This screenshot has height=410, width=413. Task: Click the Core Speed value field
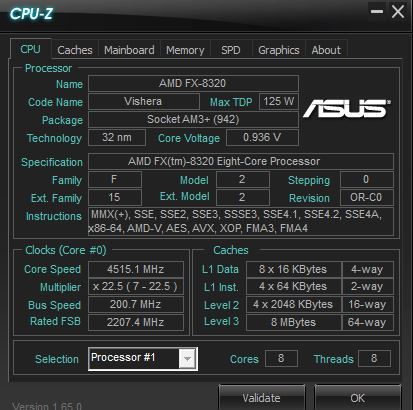(x=136, y=269)
